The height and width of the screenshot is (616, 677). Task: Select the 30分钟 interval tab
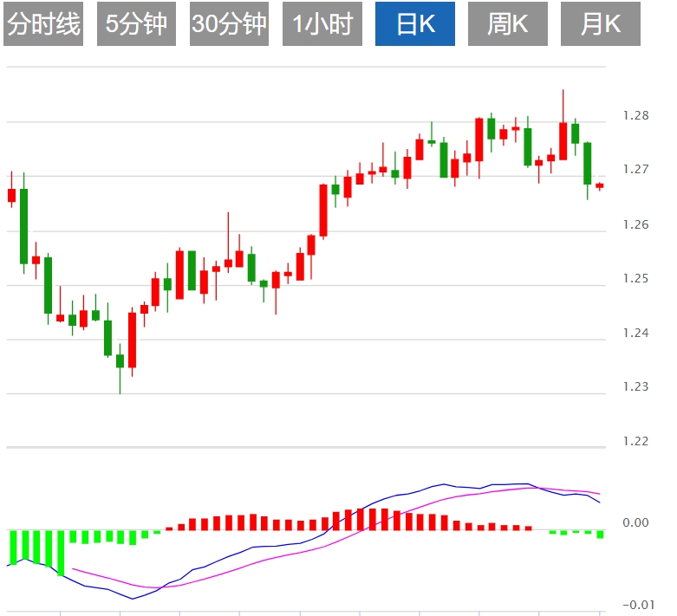[229, 23]
